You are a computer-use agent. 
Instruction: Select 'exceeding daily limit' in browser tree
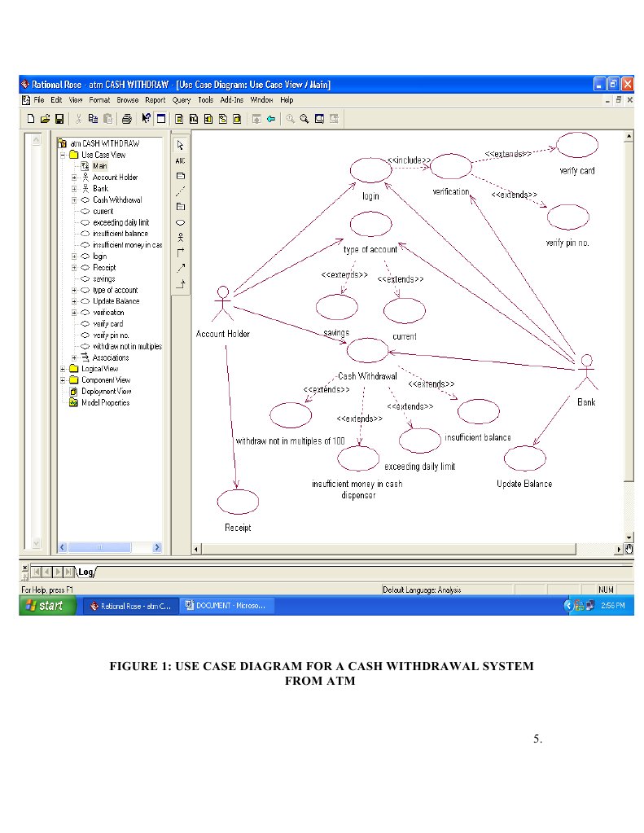click(120, 222)
